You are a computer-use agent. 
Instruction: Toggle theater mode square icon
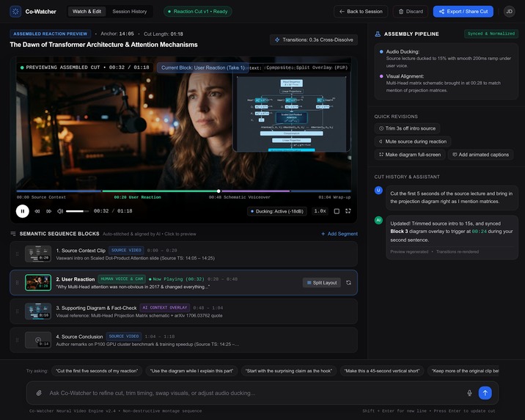tap(337, 211)
